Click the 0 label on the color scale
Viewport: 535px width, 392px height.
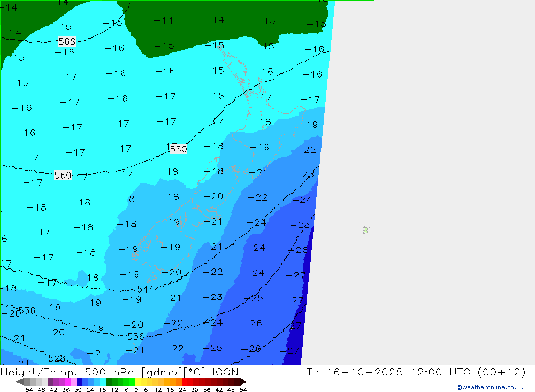pyautogui.click(x=136, y=390)
